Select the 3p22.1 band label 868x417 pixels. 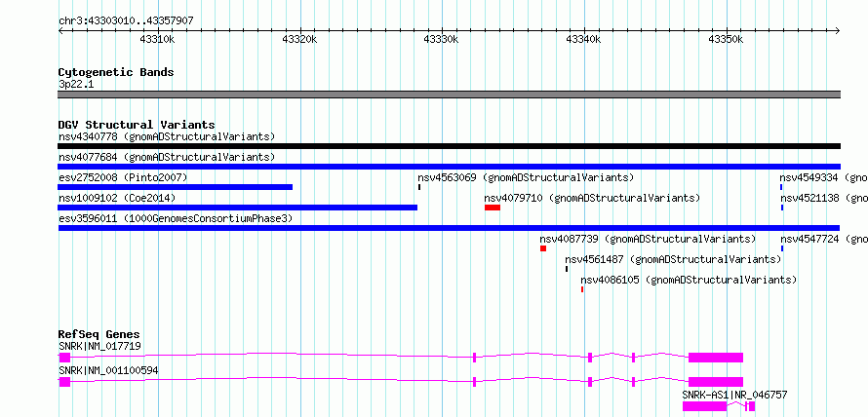pos(76,84)
